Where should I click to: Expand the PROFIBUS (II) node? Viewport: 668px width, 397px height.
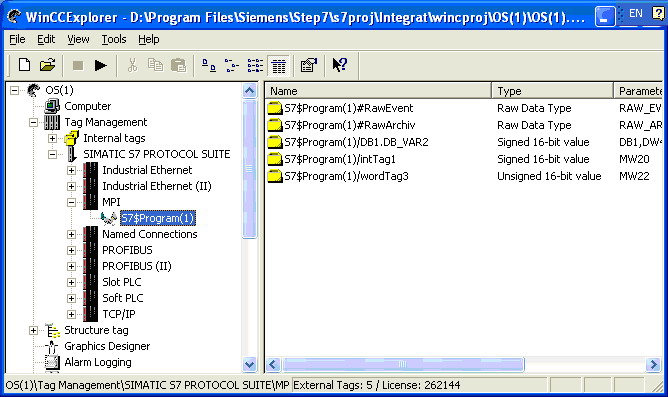click(x=72, y=266)
